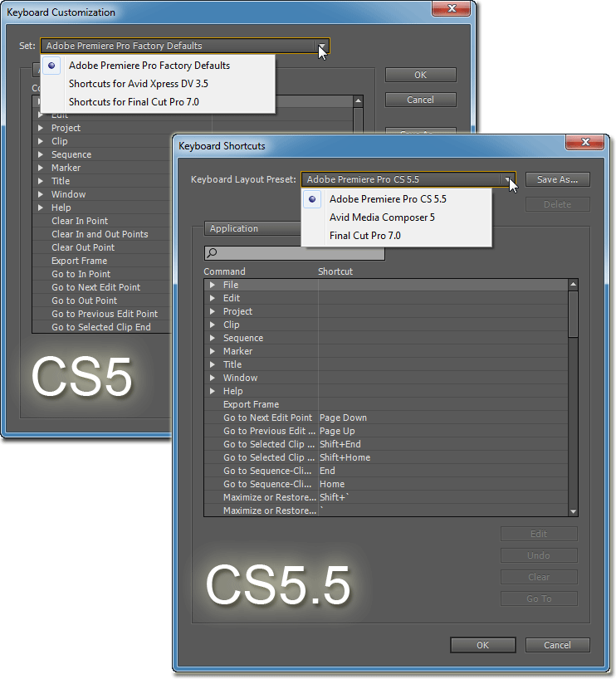Screen dimensions: 616x679
Task: Expand Project in Keyboard Shortcuts list
Action: [x=213, y=311]
